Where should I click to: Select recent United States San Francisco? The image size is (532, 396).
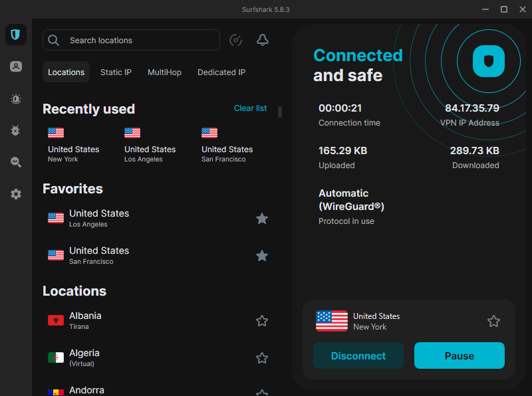(x=227, y=145)
